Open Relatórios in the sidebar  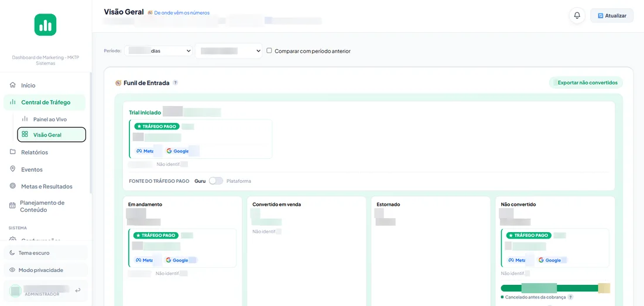(x=45, y=152)
